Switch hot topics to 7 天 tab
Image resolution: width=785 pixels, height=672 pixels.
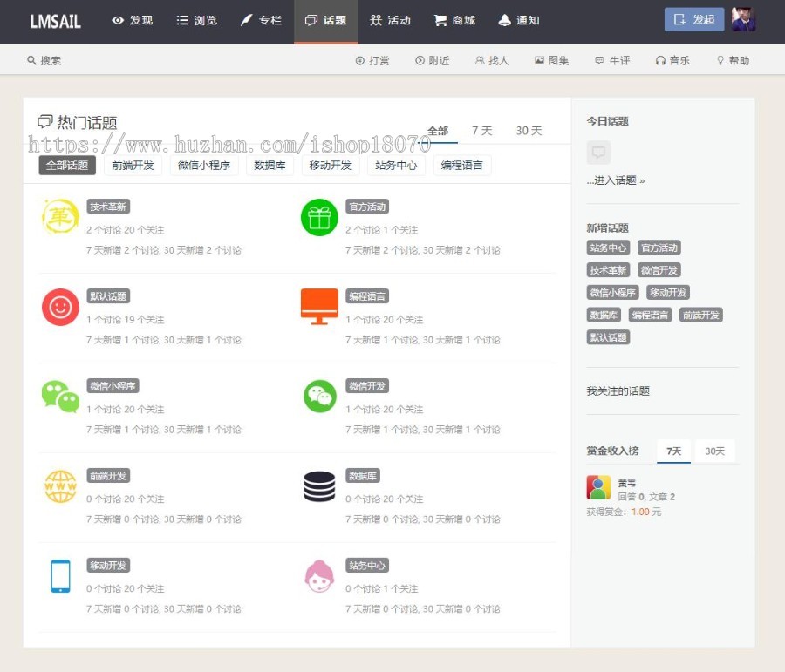click(481, 131)
